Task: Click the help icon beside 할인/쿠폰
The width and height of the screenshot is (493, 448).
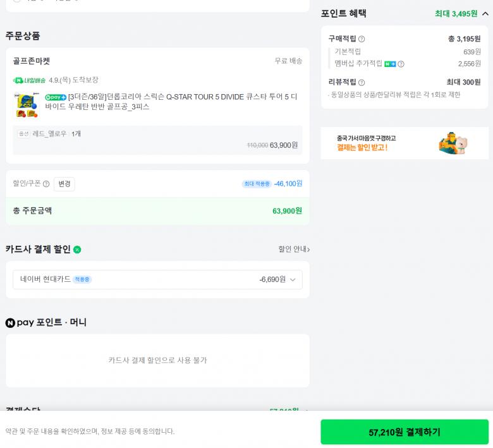Action: coord(46,184)
